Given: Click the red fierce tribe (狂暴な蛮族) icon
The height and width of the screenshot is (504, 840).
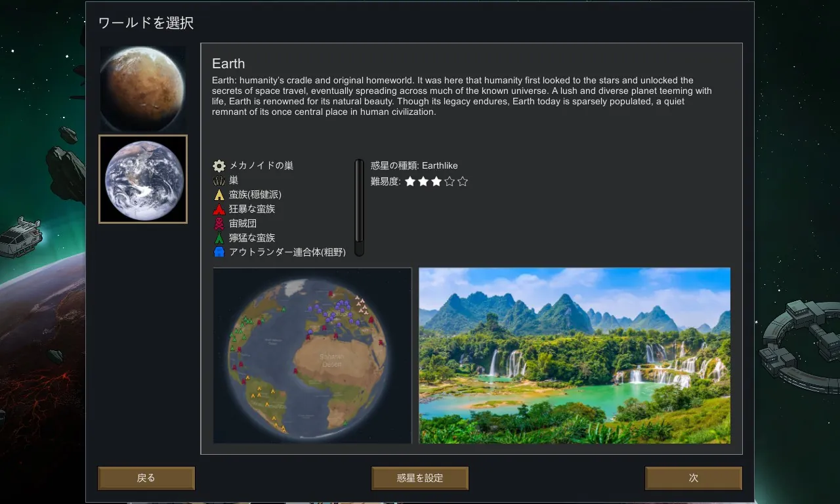Looking at the screenshot, I should (x=219, y=209).
